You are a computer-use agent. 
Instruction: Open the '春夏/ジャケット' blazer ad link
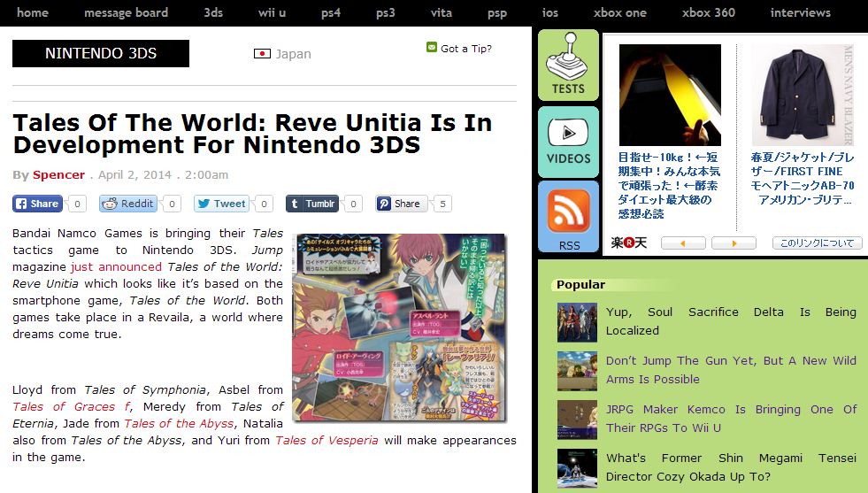coord(803,179)
